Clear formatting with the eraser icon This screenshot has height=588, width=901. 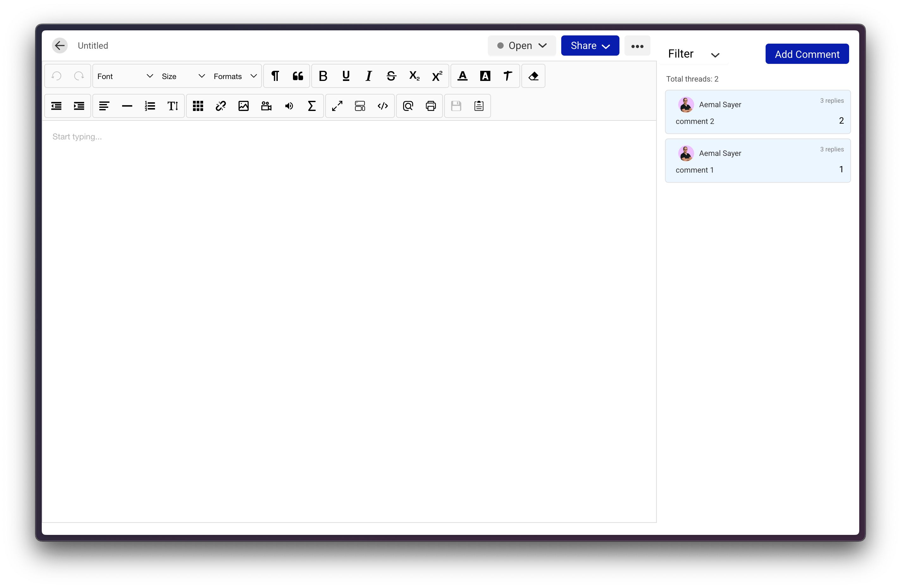(533, 77)
